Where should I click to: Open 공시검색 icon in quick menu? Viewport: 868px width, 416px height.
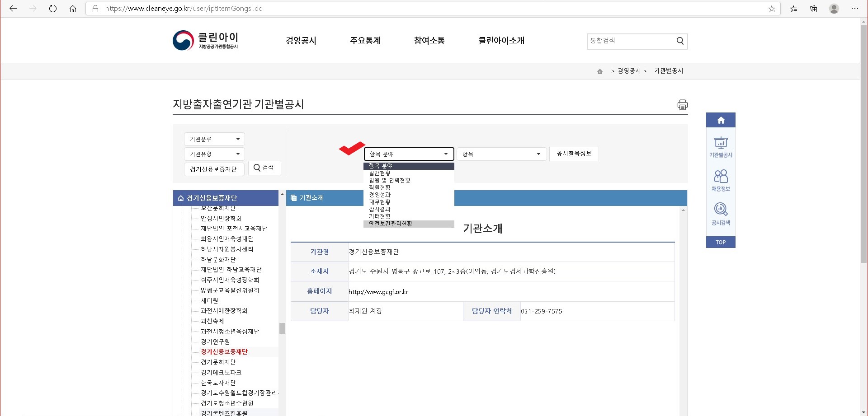(x=721, y=214)
